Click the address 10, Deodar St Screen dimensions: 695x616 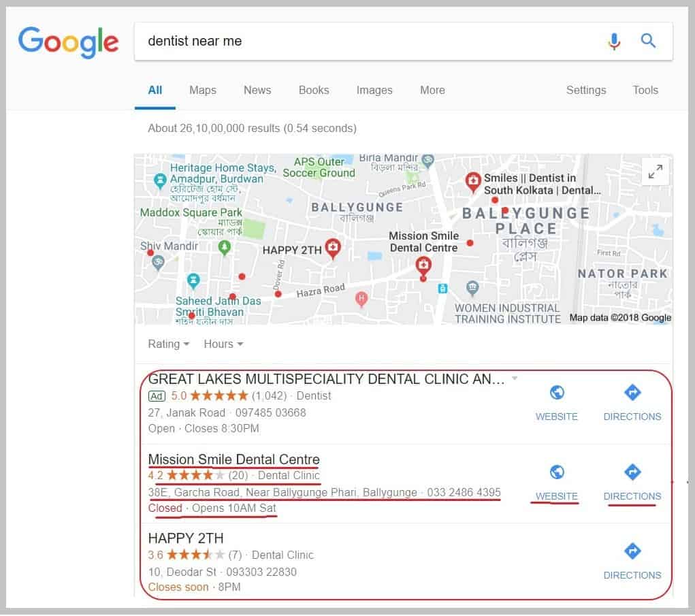(182, 572)
